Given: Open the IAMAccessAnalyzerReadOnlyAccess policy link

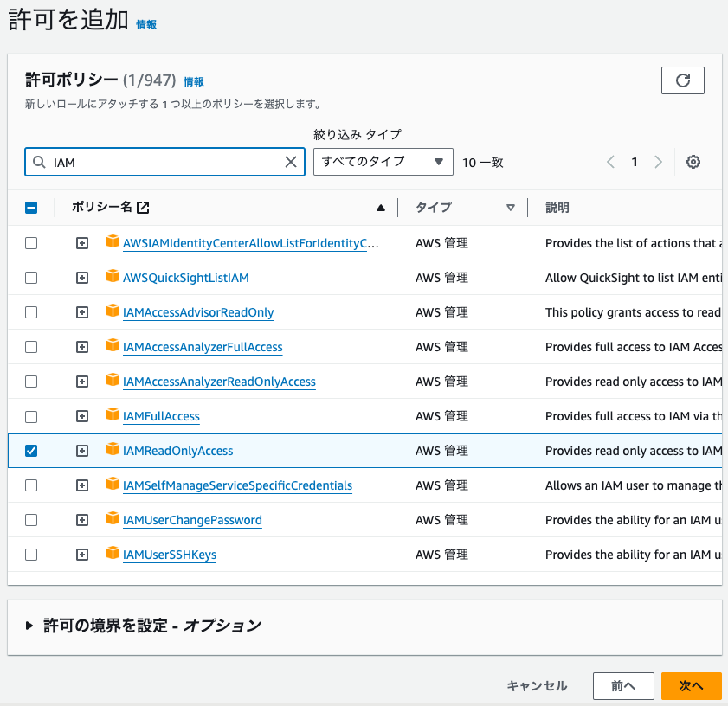Looking at the screenshot, I should pos(219,382).
